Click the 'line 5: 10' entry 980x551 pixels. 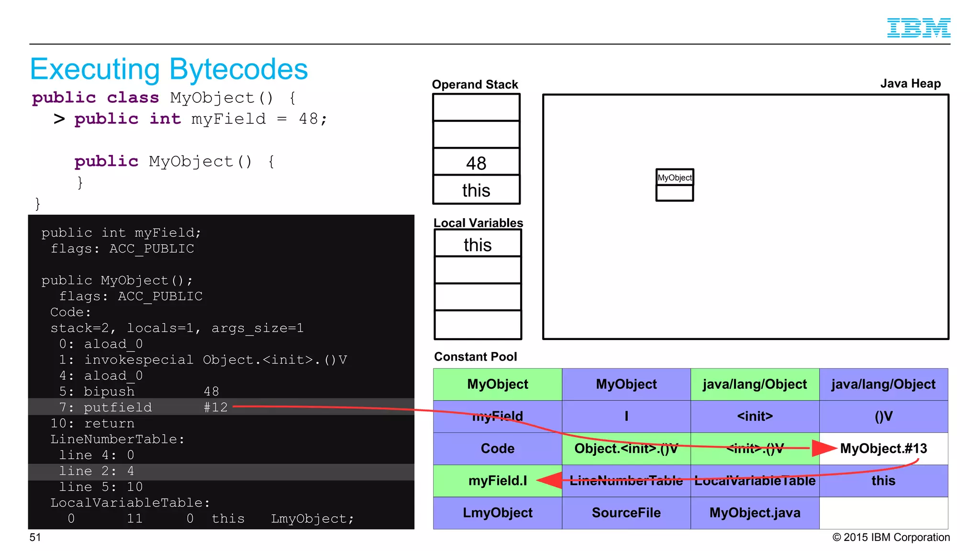tap(101, 487)
